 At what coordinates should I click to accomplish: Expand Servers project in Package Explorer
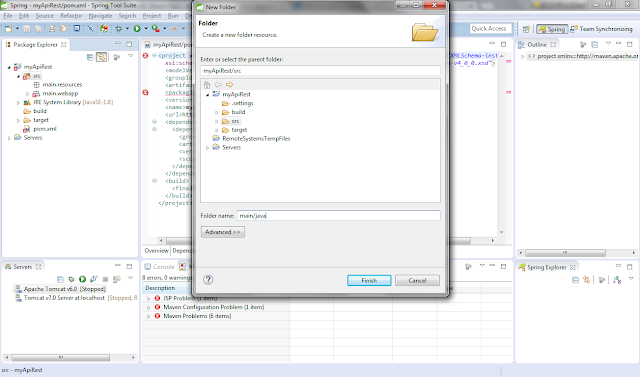pos(9,138)
